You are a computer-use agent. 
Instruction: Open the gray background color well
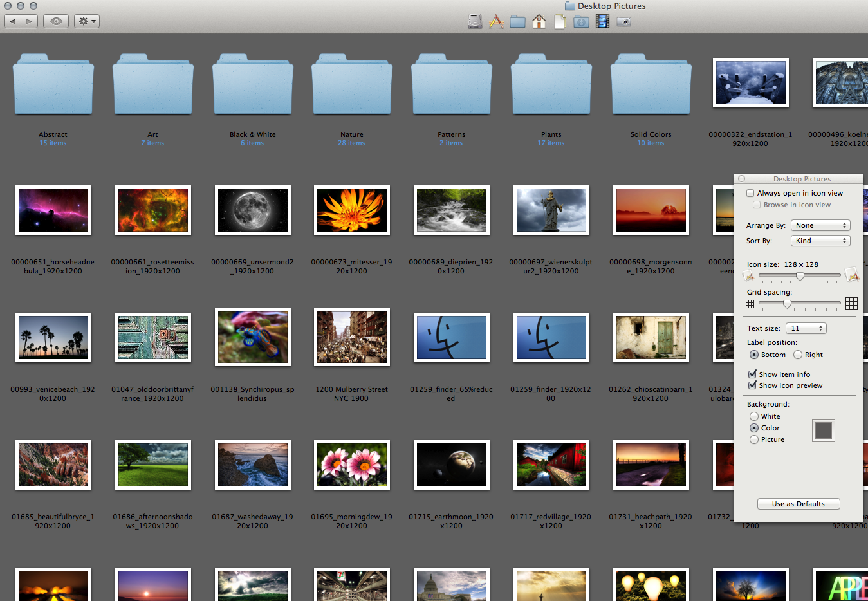coord(824,430)
